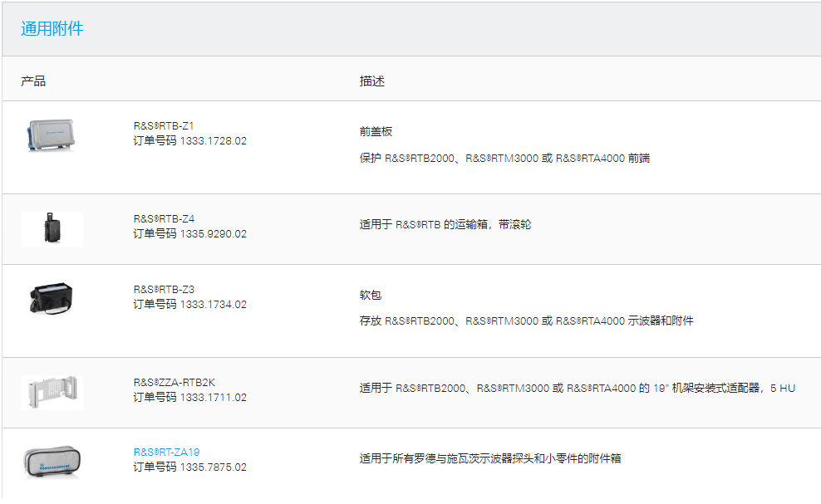Click order number 1333.1728.02
The height and width of the screenshot is (504, 821).
point(213,141)
